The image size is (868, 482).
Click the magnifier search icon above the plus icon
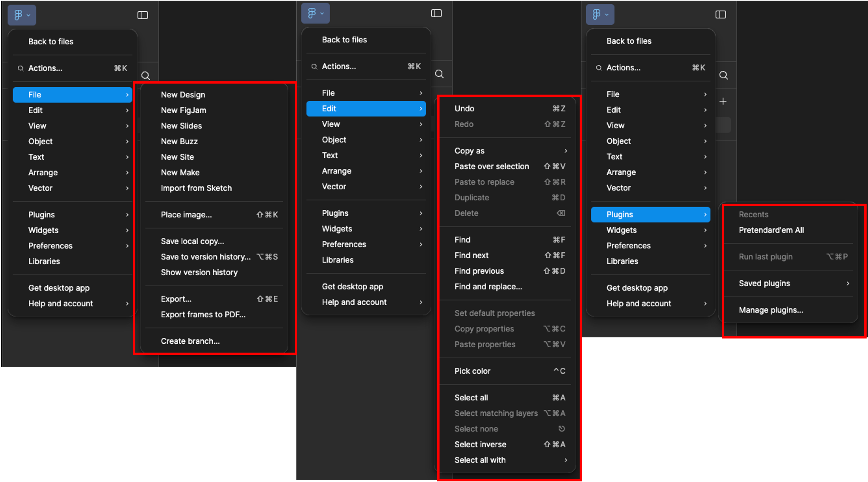coord(723,75)
